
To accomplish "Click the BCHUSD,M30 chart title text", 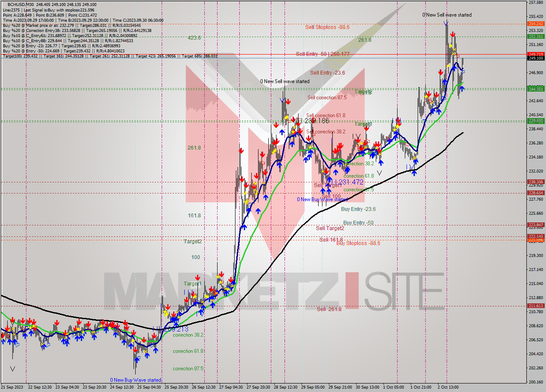I will [20, 4].
